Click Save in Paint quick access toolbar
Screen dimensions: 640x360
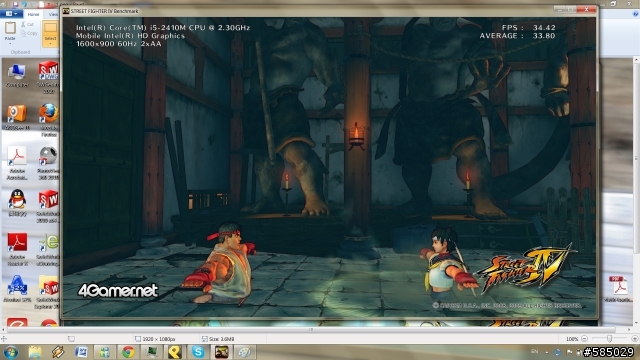[16, 4]
